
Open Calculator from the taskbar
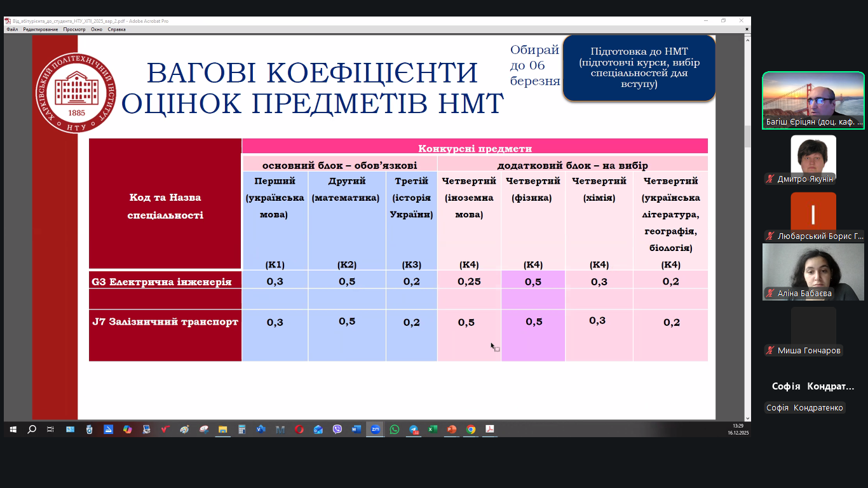pos(241,430)
